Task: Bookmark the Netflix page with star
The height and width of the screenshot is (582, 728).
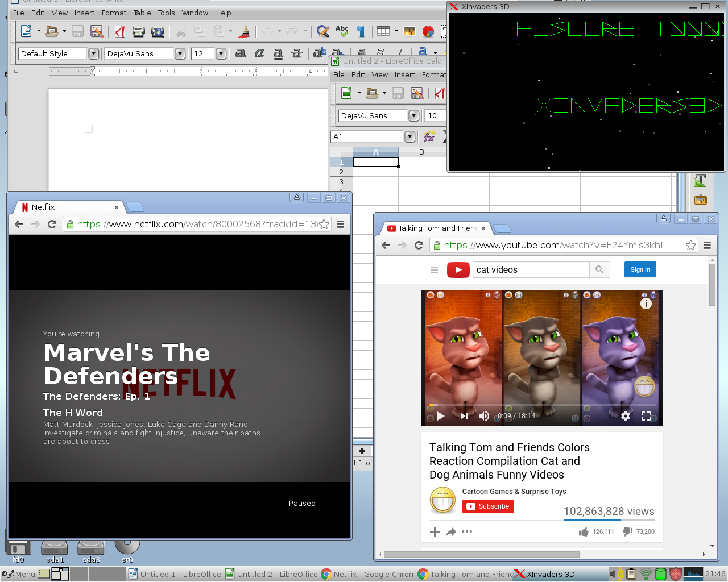Action: 324,224
